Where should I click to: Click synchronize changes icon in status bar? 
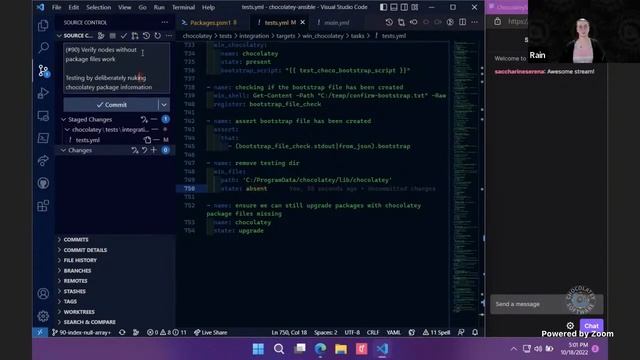point(122,332)
